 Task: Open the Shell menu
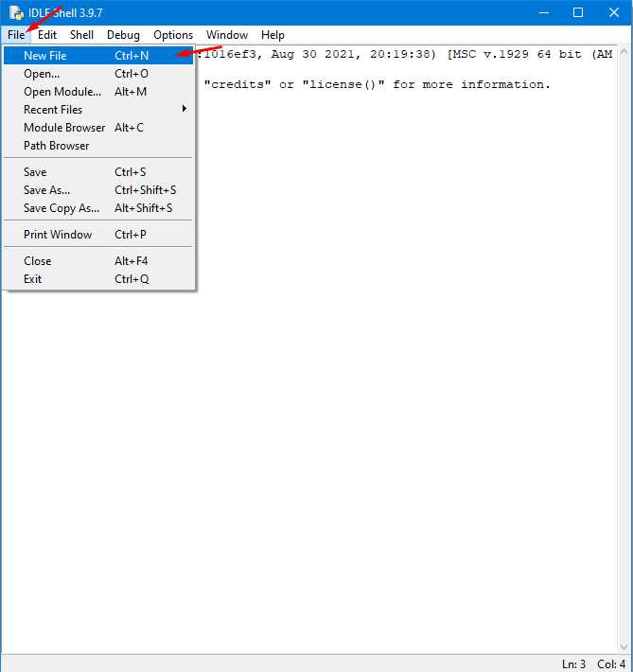click(x=81, y=35)
